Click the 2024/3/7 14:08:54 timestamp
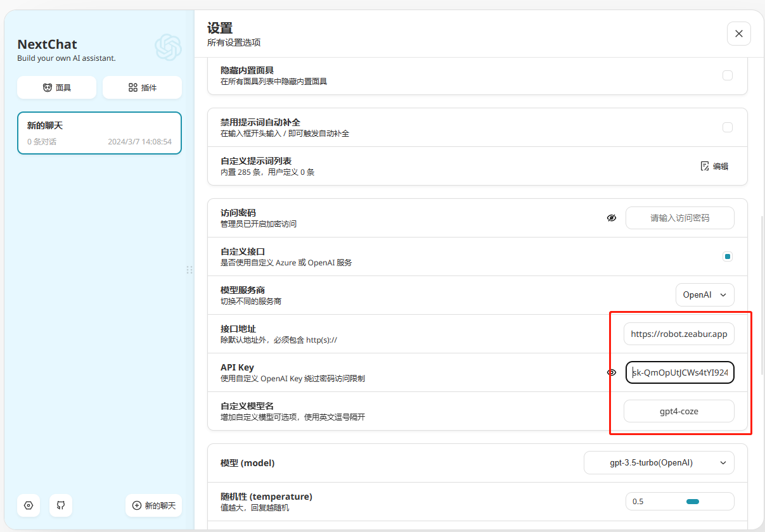 [x=139, y=142]
